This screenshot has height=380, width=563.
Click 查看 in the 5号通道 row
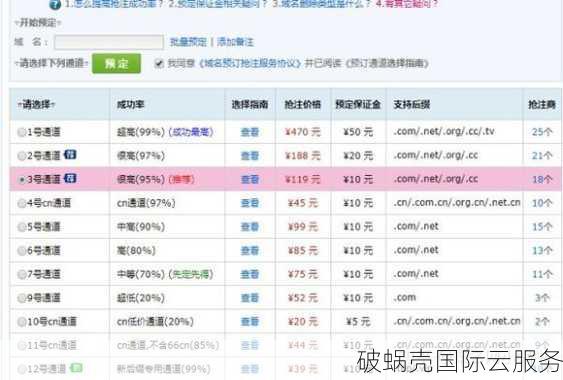click(x=250, y=227)
